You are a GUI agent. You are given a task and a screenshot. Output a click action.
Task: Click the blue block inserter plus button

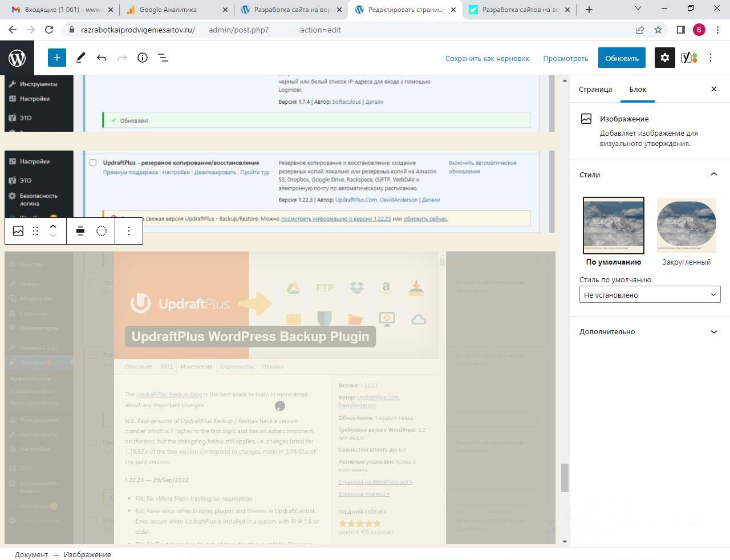point(56,58)
